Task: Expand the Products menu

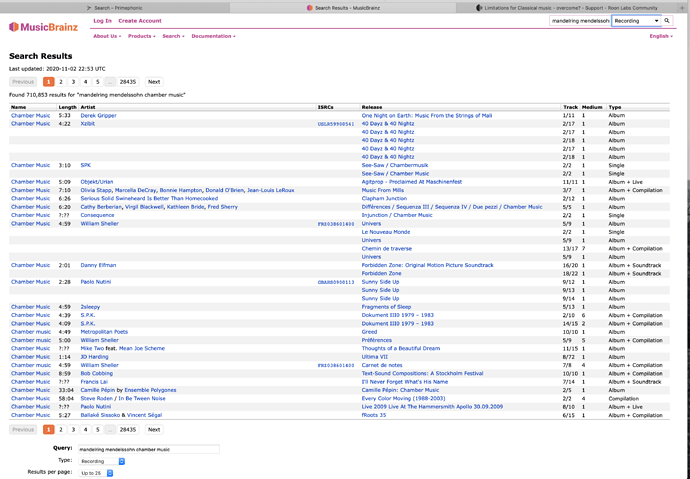Action: (142, 36)
